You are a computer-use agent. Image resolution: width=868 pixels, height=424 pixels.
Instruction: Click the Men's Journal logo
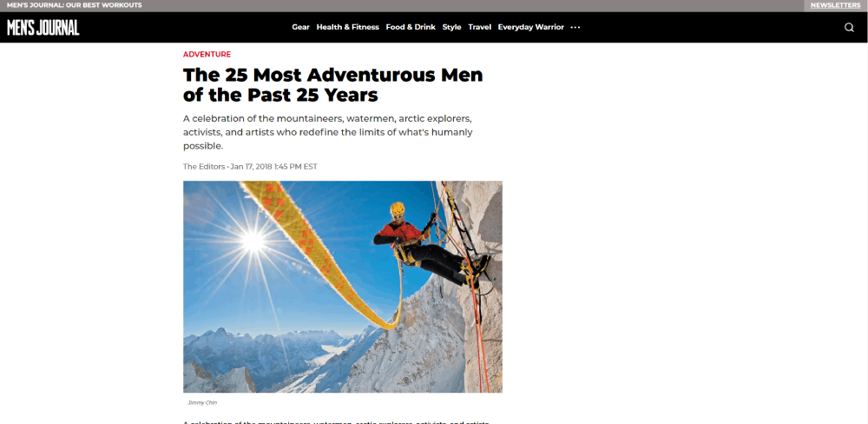coord(43,27)
